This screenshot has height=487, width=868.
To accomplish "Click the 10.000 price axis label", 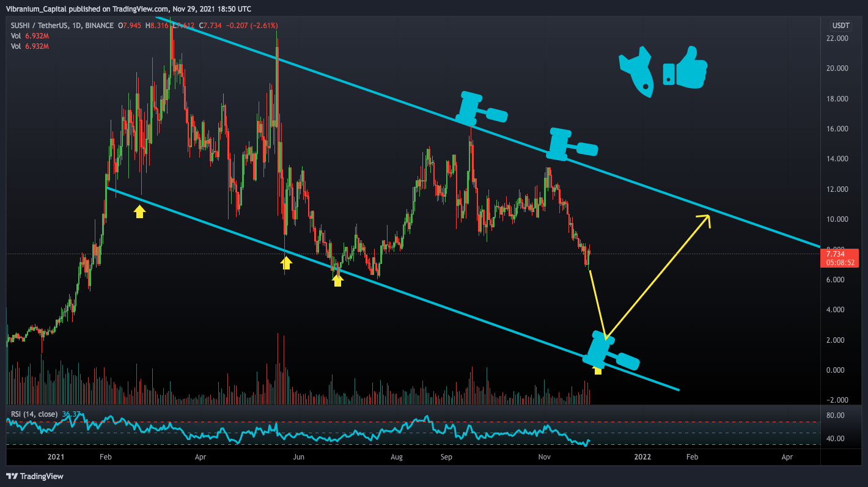I will (x=837, y=219).
